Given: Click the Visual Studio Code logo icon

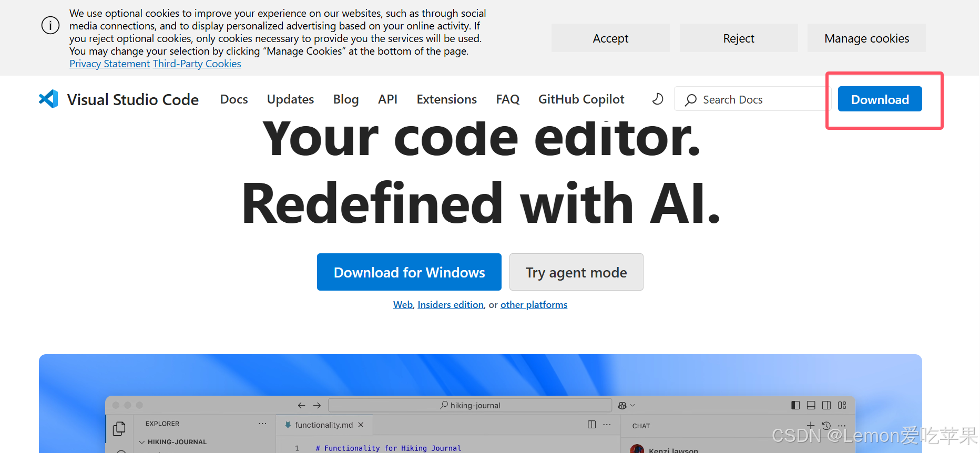Looking at the screenshot, I should [x=48, y=99].
